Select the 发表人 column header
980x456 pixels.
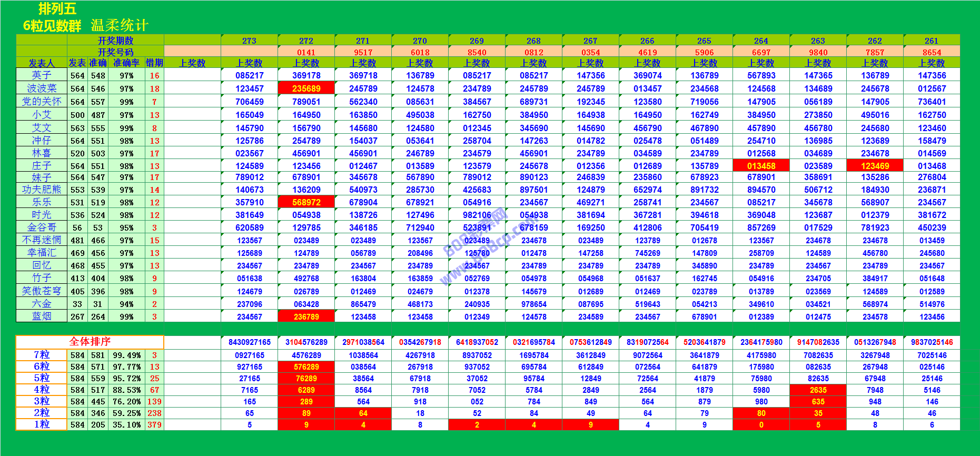[42, 63]
